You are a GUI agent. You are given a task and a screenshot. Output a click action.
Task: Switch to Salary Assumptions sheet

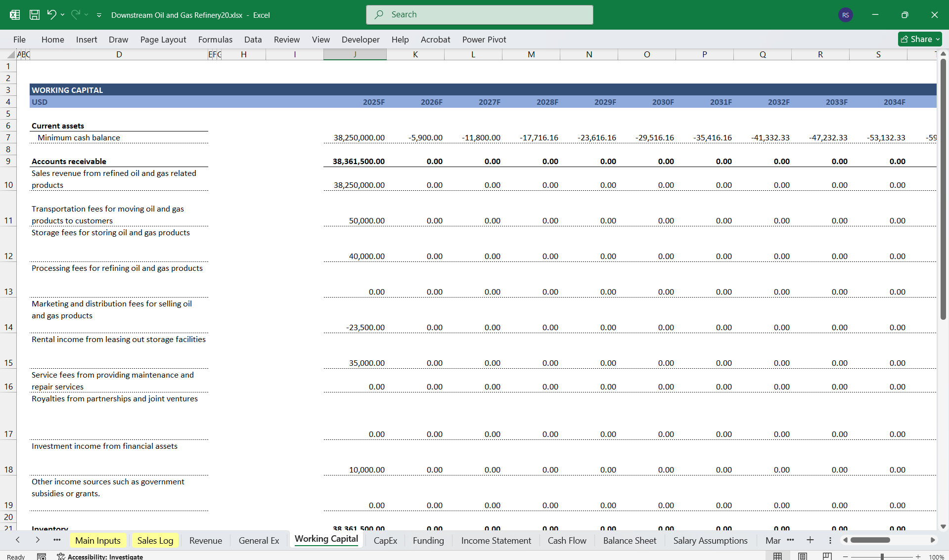(710, 541)
